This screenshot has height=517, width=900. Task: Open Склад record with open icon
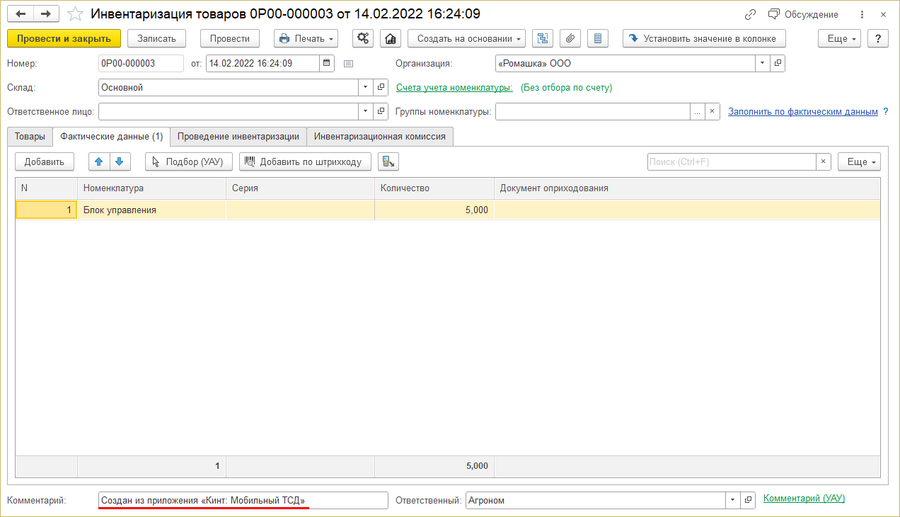[381, 87]
